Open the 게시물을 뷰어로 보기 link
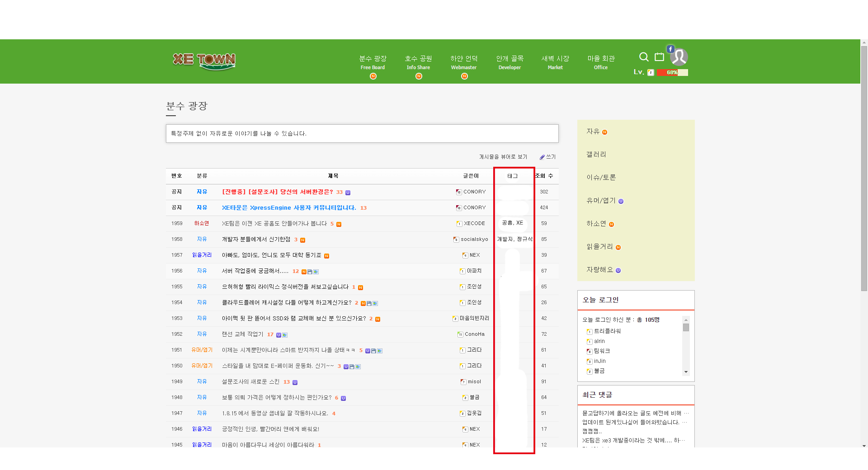868x470 pixels. coord(503,157)
